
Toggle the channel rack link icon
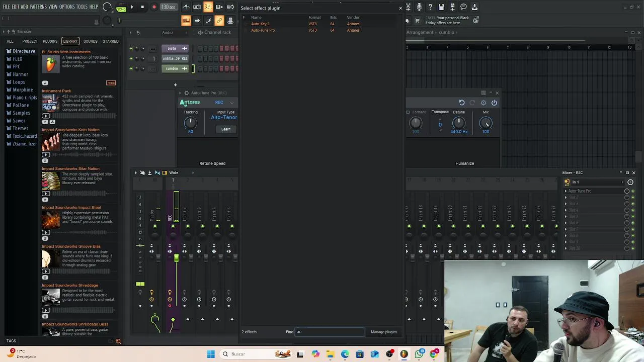click(219, 21)
